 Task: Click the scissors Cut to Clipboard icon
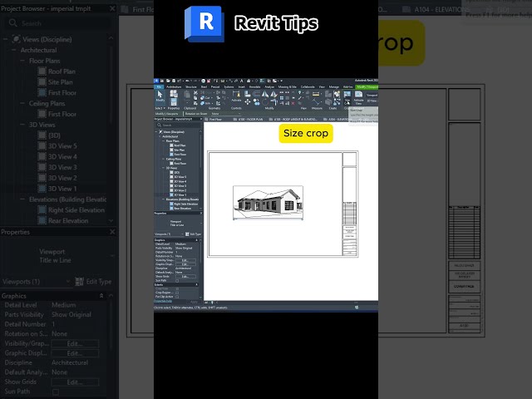(x=195, y=92)
